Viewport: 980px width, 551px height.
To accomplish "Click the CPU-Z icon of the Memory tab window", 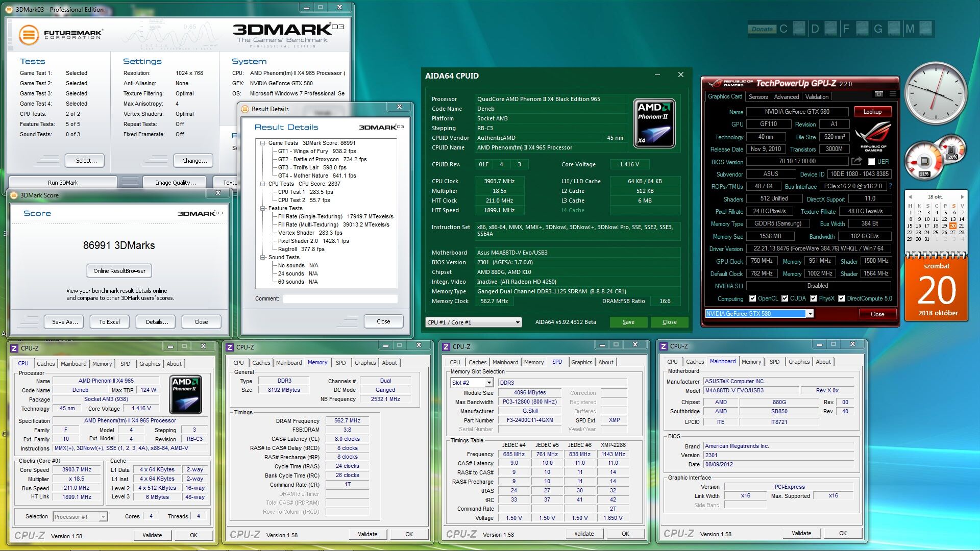I will tap(230, 347).
